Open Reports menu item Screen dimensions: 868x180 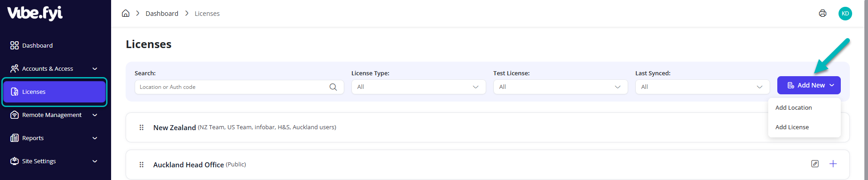click(54, 138)
